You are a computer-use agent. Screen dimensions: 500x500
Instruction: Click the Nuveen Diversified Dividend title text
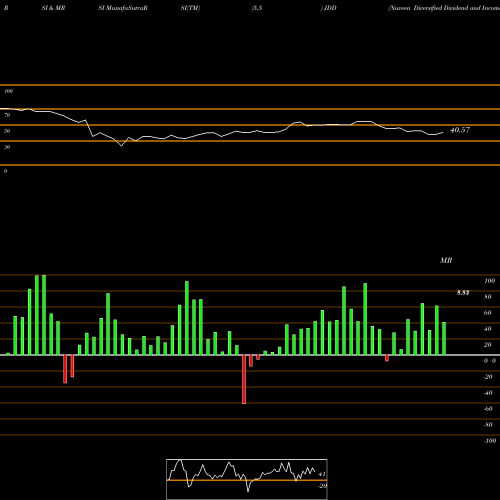(x=444, y=8)
